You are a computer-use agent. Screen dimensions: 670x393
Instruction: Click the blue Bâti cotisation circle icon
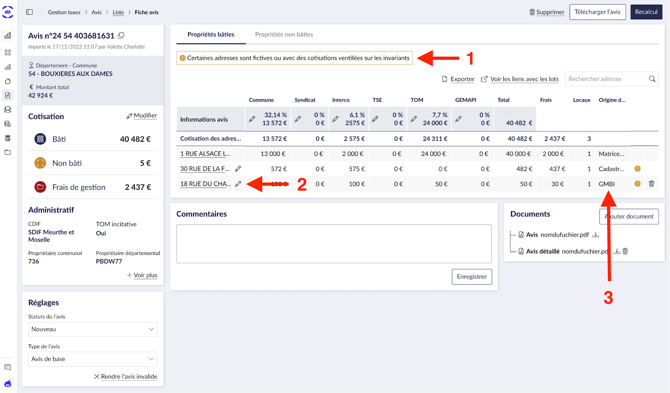[x=40, y=139]
